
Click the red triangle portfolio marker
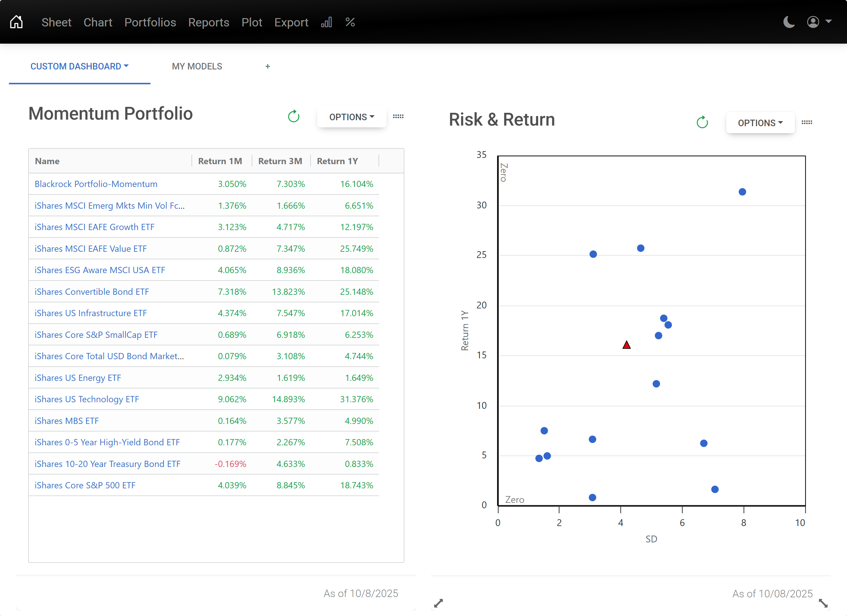[626, 345]
